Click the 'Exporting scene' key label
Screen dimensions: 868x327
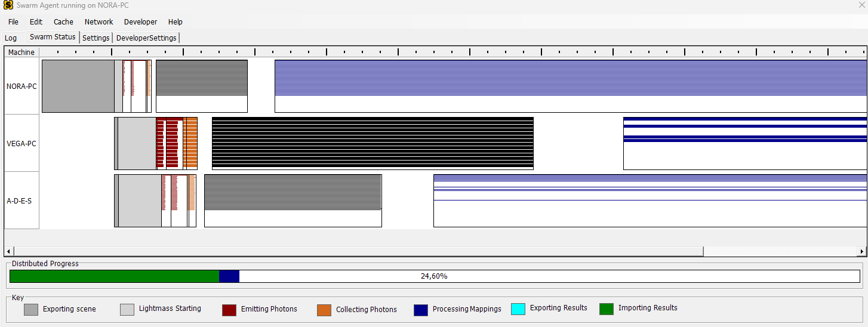coord(69,309)
